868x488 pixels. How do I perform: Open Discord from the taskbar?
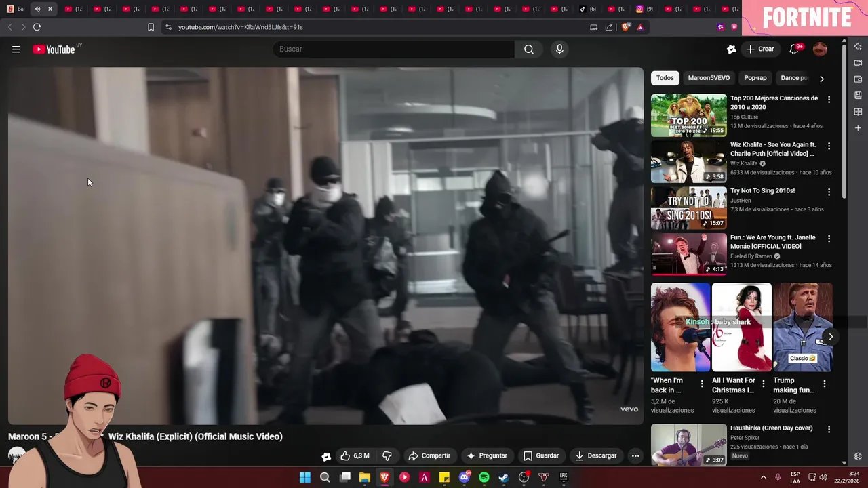click(x=465, y=477)
